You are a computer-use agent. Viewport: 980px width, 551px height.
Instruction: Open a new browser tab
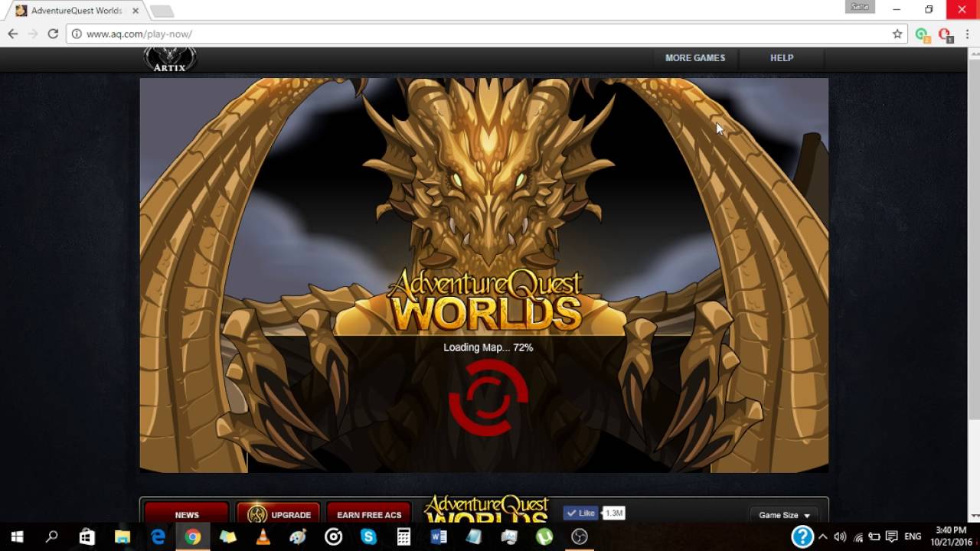[162, 11]
